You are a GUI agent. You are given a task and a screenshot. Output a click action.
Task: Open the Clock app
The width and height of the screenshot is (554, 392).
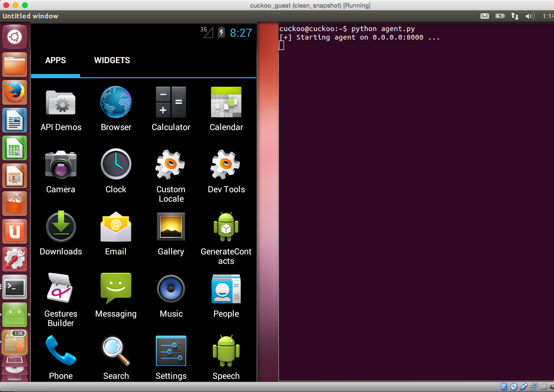click(116, 171)
